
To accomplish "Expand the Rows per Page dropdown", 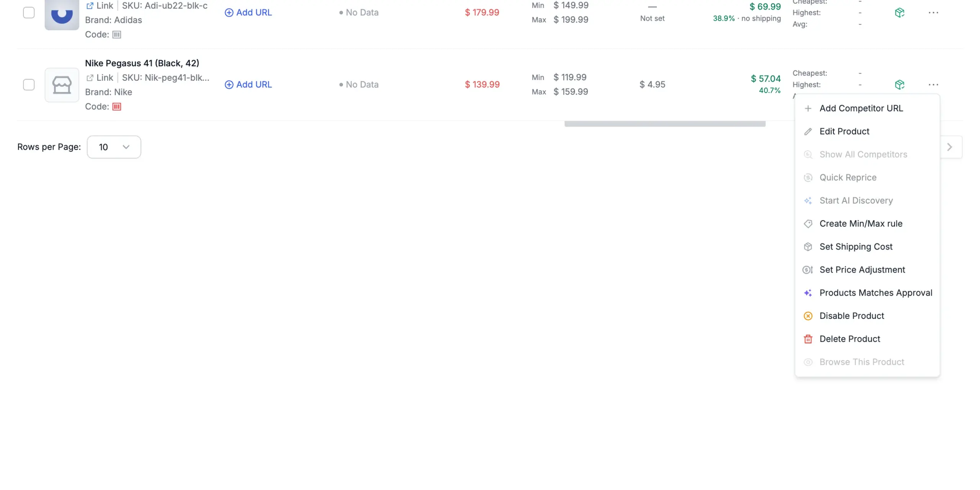I will [x=114, y=147].
